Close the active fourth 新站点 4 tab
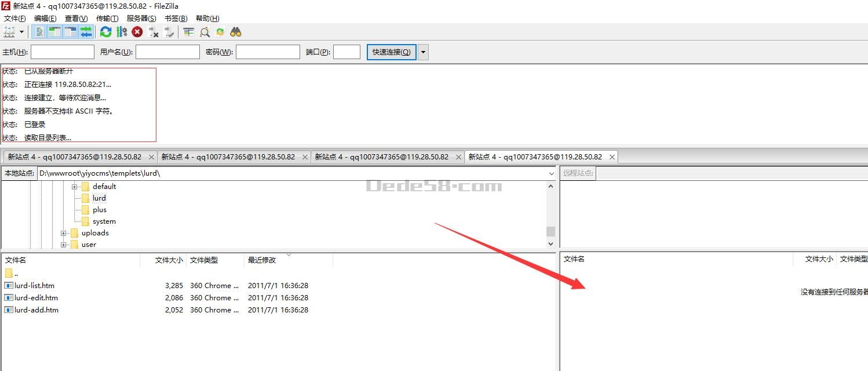Image resolution: width=868 pixels, height=371 pixels. pos(612,157)
